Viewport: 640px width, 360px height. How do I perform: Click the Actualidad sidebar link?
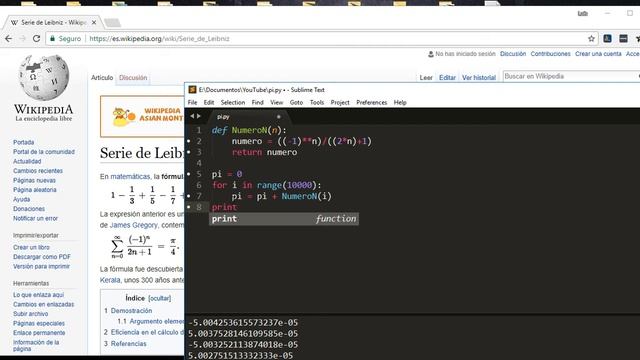pyautogui.click(x=27, y=161)
